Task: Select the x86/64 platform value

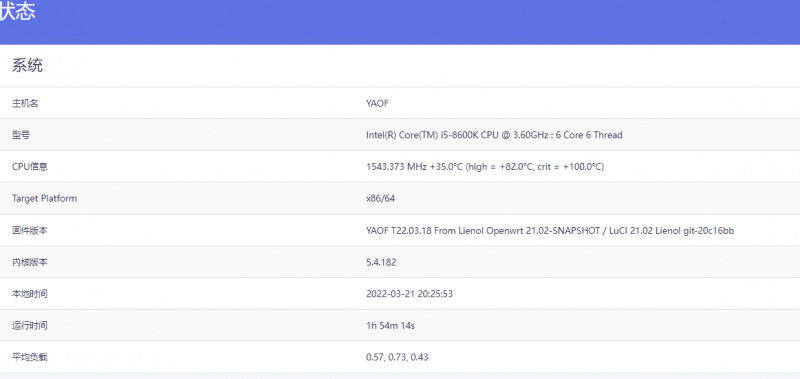Action: click(x=380, y=198)
